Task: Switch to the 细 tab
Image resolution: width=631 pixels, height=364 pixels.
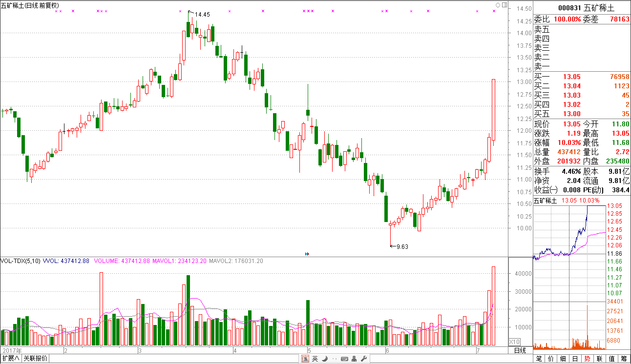Action: tap(563, 359)
